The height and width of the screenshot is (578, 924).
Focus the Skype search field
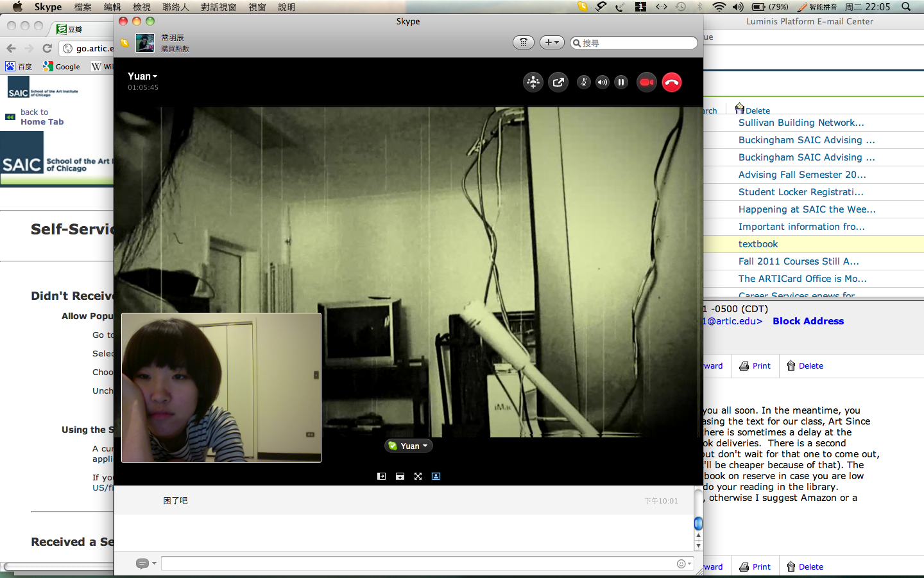click(x=634, y=43)
